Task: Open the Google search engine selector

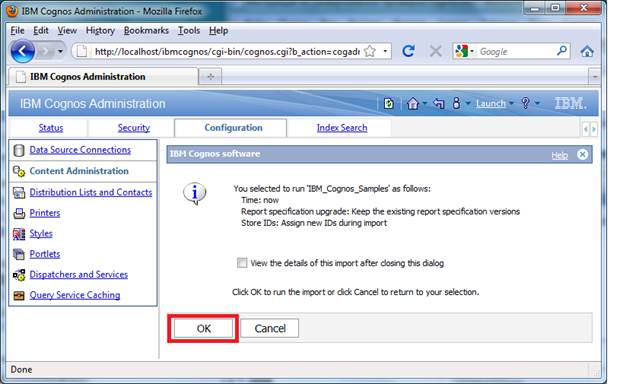Action: tap(464, 51)
